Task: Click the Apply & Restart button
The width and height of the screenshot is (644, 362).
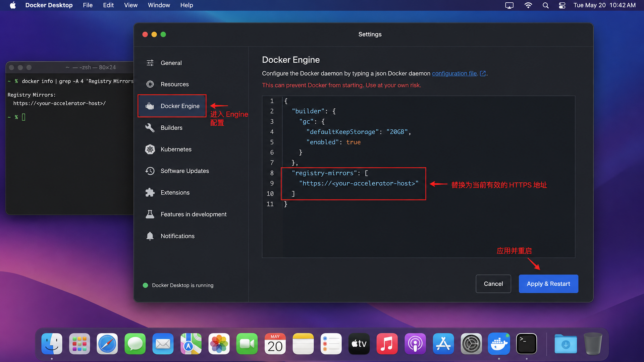Action: coord(548,284)
